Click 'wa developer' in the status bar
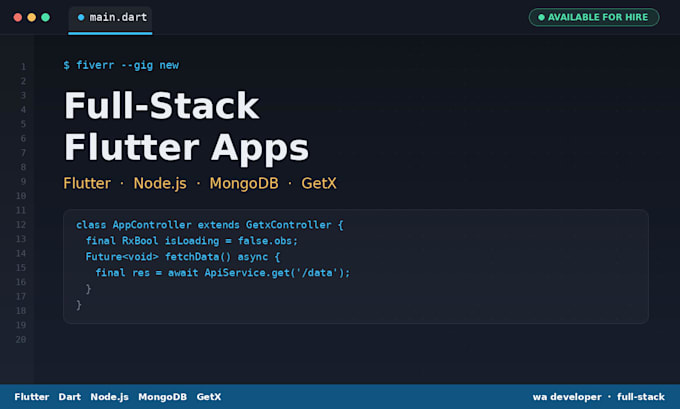Image resolution: width=680 pixels, height=409 pixels. [567, 397]
